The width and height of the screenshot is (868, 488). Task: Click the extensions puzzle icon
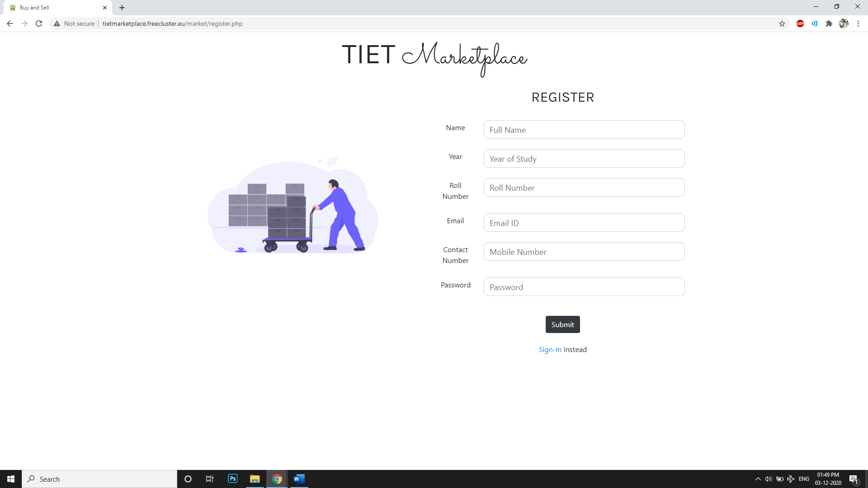pyautogui.click(x=829, y=23)
